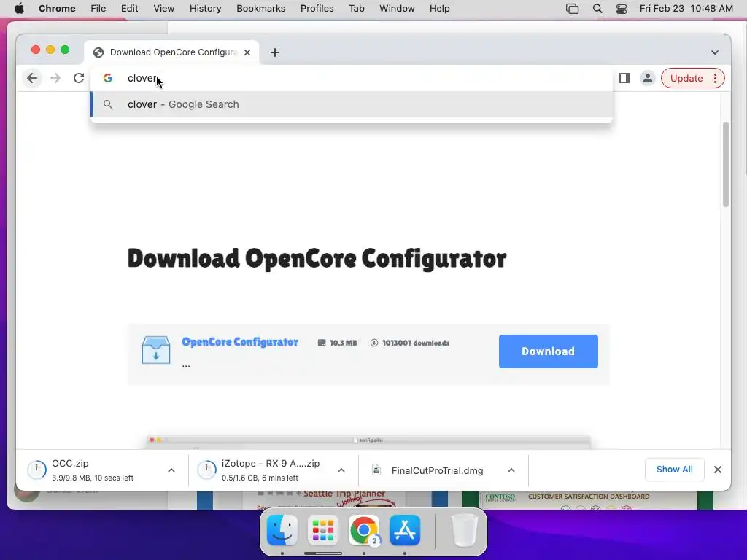Open Launchpad from the Dock
The height and width of the screenshot is (560, 747).
(x=323, y=530)
